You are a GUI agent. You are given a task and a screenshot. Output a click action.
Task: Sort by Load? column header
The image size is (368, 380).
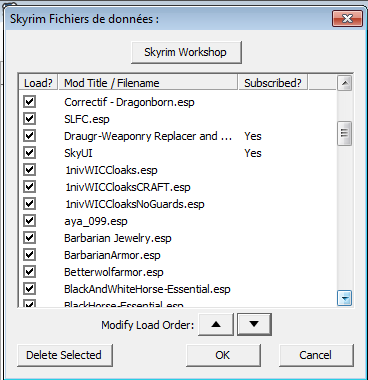pos(38,83)
